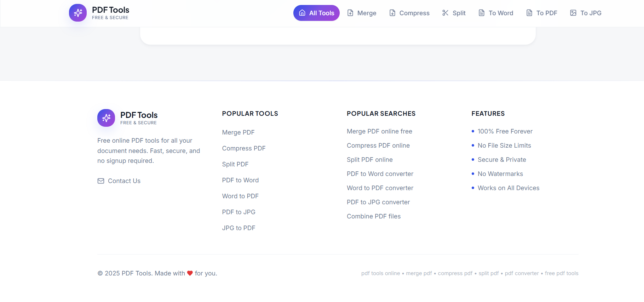This screenshot has width=644, height=302.
Task: Click the Split scissors icon
Action: pyautogui.click(x=445, y=13)
